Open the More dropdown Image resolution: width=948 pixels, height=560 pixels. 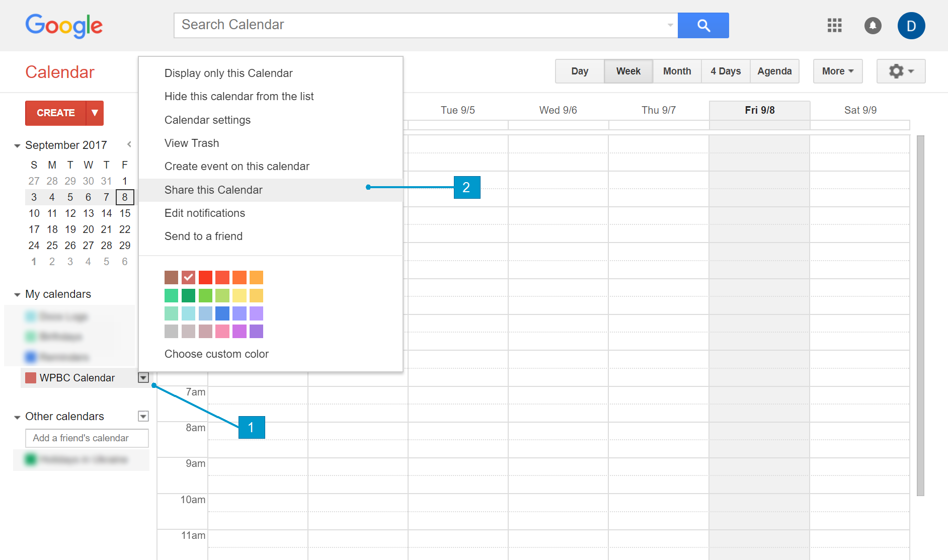tap(837, 71)
